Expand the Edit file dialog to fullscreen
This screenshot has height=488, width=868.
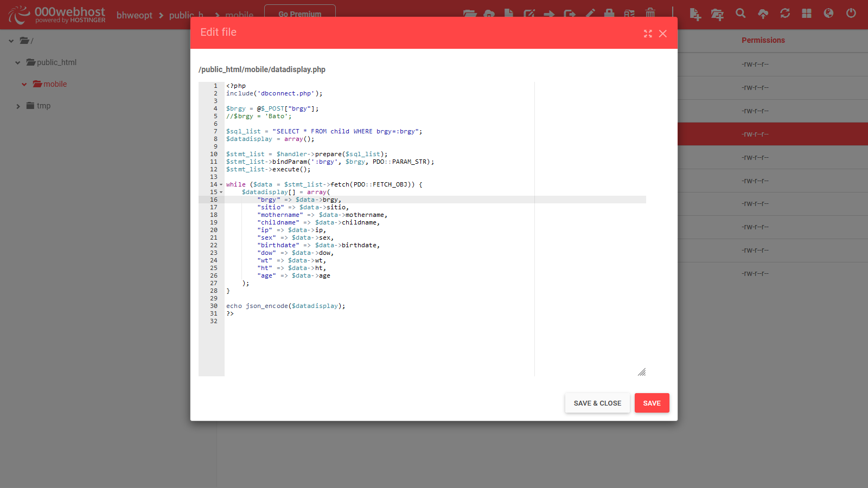(x=648, y=34)
